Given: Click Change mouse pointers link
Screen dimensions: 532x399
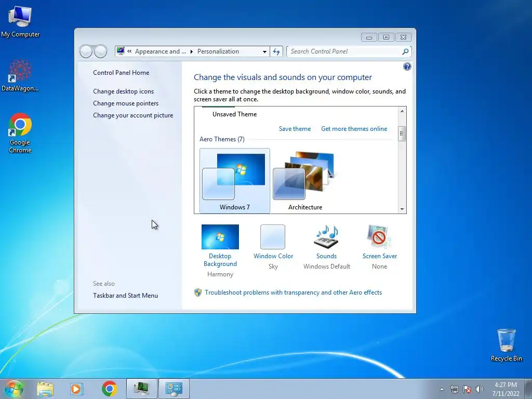Looking at the screenshot, I should [126, 103].
